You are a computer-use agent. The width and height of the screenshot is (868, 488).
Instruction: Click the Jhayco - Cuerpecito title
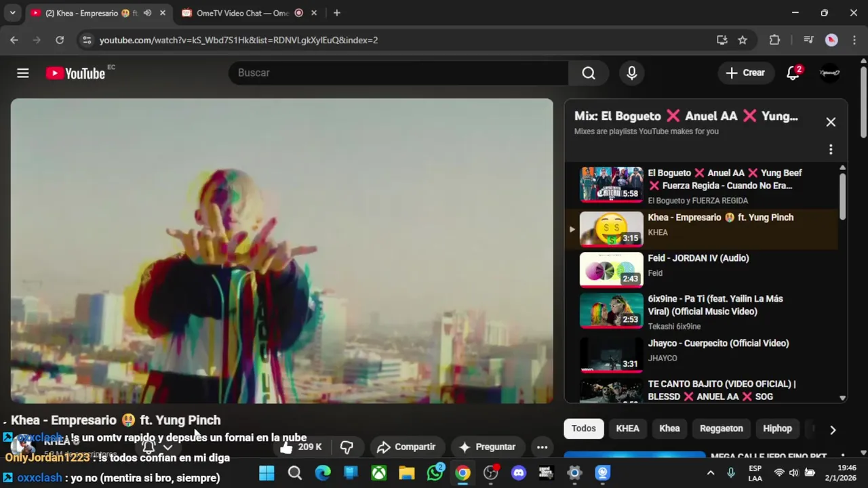pyautogui.click(x=718, y=344)
